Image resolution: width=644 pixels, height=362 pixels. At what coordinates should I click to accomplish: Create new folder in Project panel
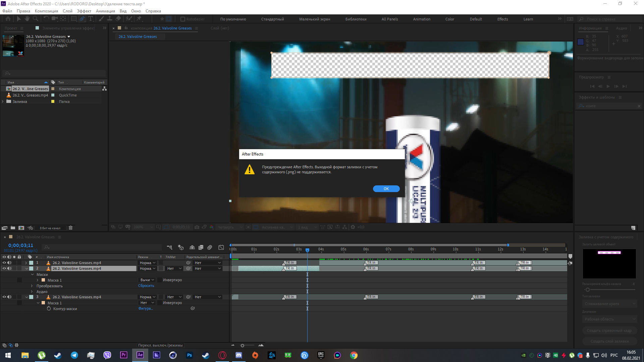point(13,228)
